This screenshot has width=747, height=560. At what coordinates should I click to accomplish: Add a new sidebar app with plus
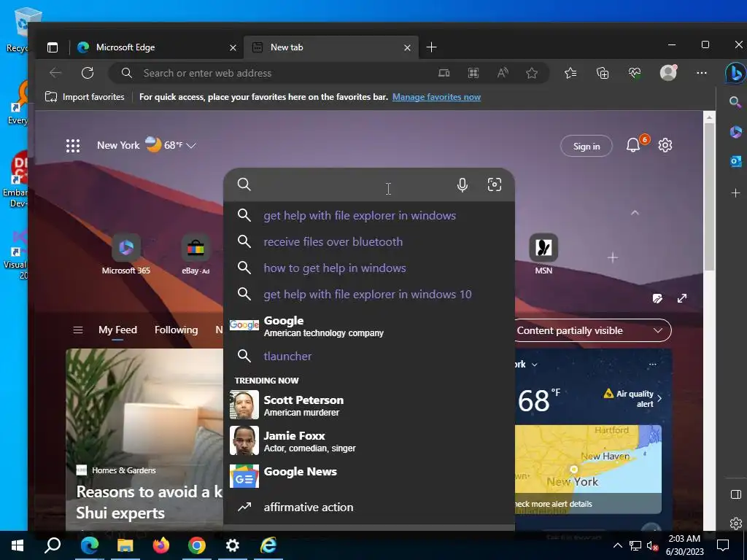pos(735,192)
